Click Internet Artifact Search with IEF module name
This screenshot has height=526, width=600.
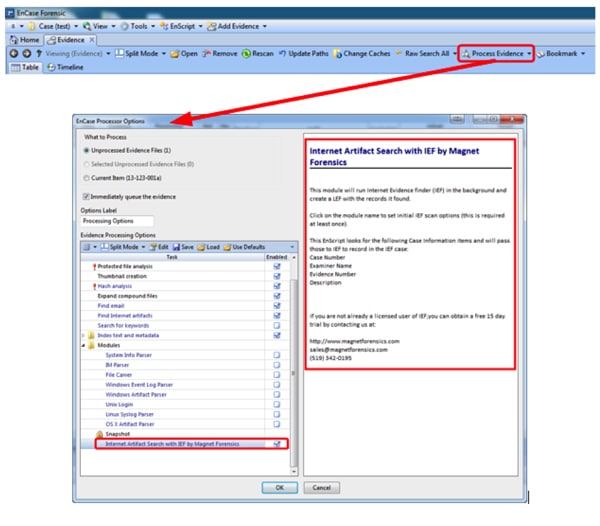(172, 444)
